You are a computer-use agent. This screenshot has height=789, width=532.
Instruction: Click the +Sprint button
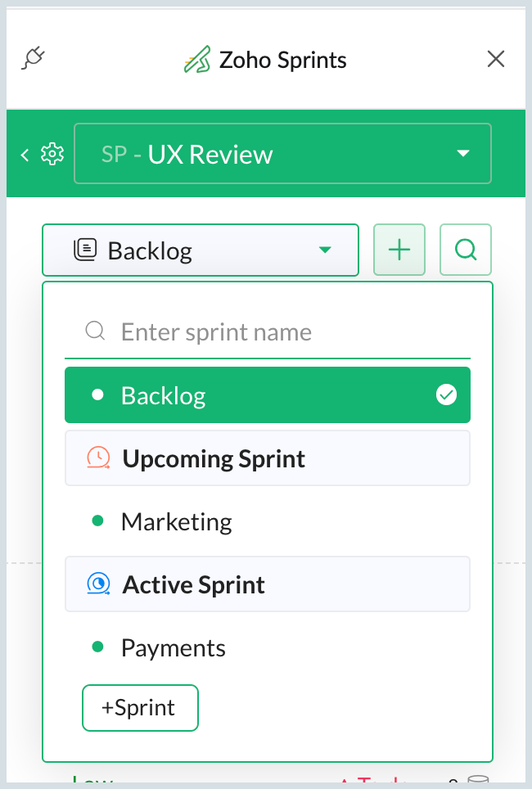[140, 707]
